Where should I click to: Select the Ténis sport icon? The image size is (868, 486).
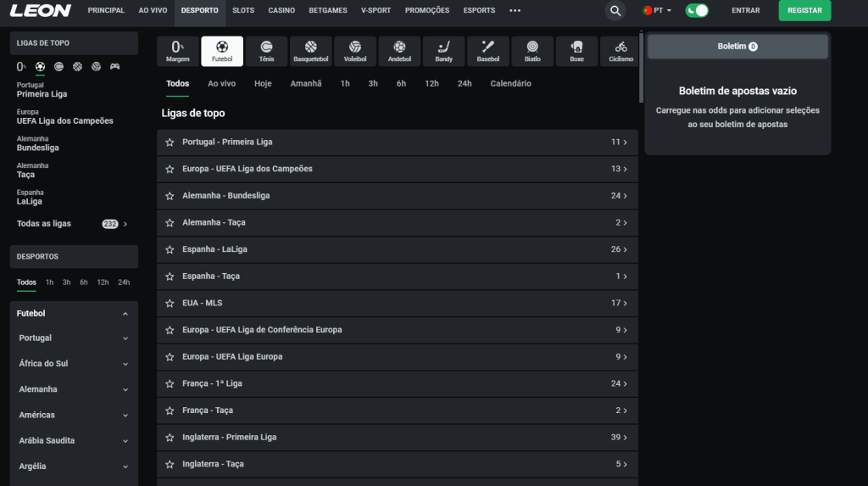(x=266, y=51)
